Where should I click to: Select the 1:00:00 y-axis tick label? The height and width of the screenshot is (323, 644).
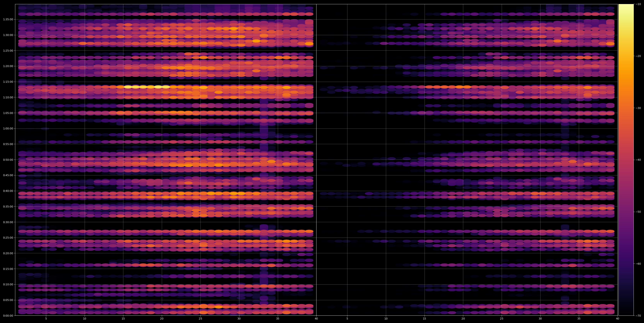(8, 128)
